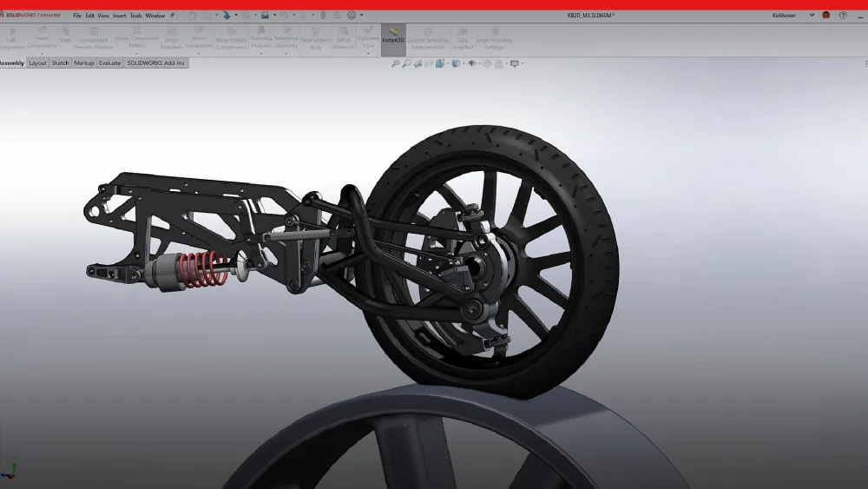Switch to the Markup tab

84,63
